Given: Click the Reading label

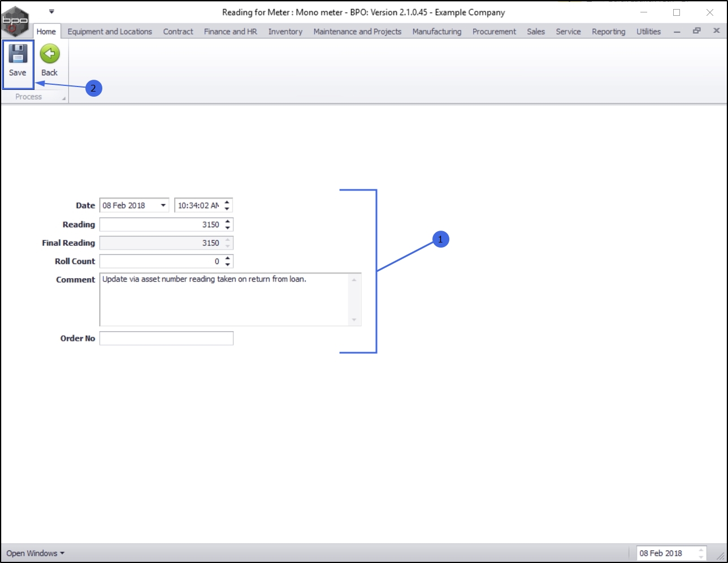Looking at the screenshot, I should (x=79, y=224).
